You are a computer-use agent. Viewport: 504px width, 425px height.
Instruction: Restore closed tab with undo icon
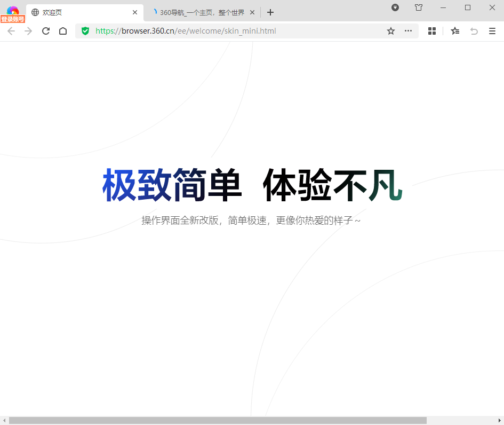[x=474, y=31]
